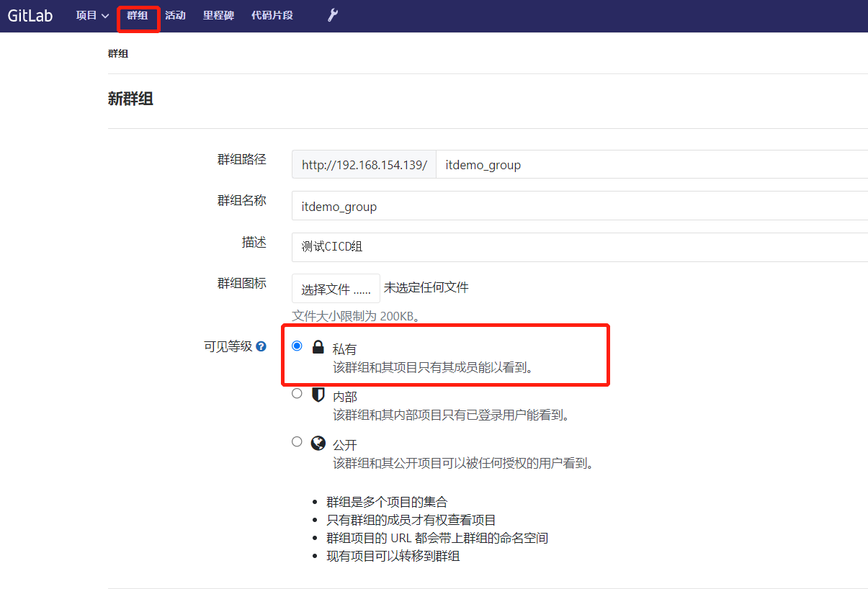Viewport: 868px width, 589px height.
Task: Click the 选择文件 button for group avatar
Action: (x=336, y=289)
